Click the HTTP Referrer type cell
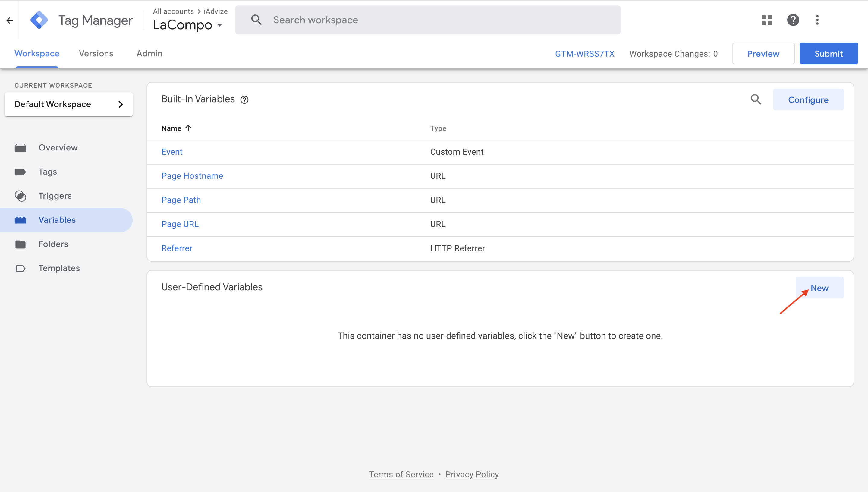Image resolution: width=868 pixels, height=492 pixels. coord(457,248)
